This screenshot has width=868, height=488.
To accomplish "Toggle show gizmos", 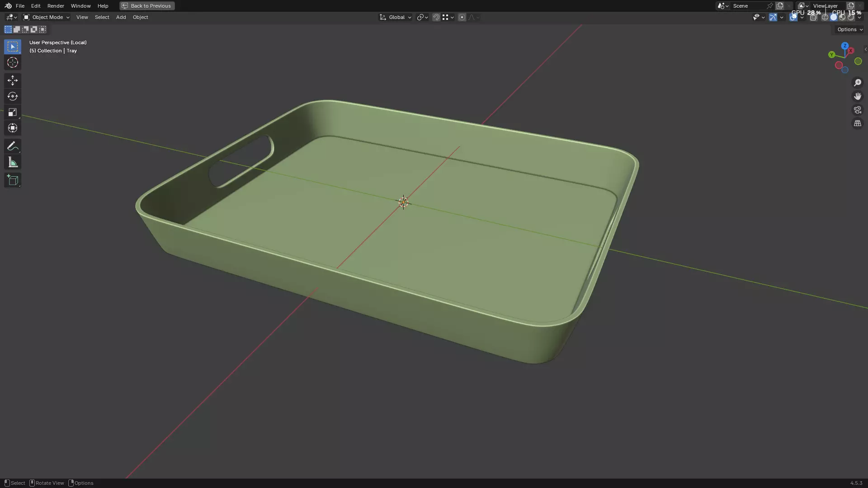I will point(773,17).
